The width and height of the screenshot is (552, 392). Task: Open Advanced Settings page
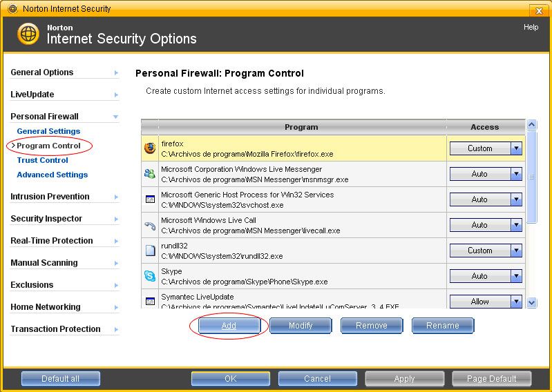[52, 175]
